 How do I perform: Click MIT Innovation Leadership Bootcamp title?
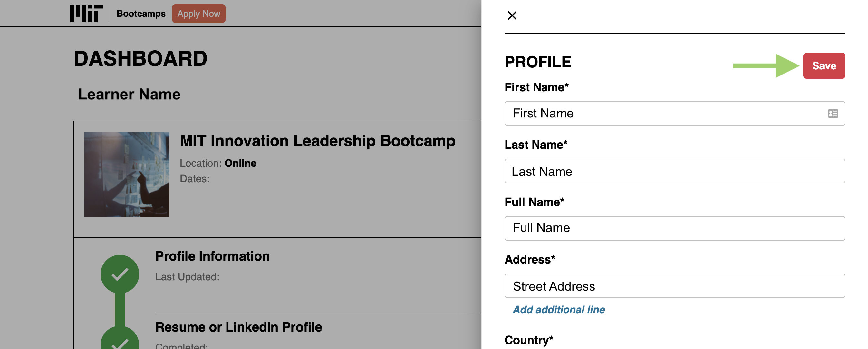(317, 141)
